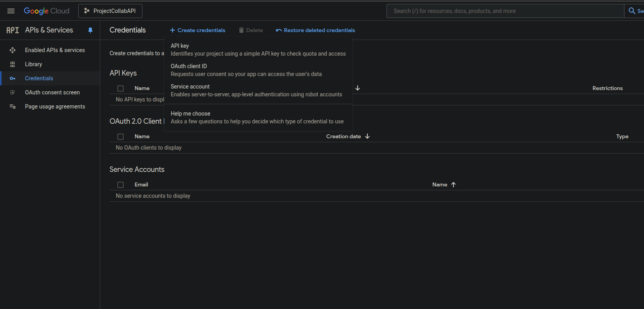Click the Create credentials button
The height and width of the screenshot is (309, 644).
(x=198, y=30)
